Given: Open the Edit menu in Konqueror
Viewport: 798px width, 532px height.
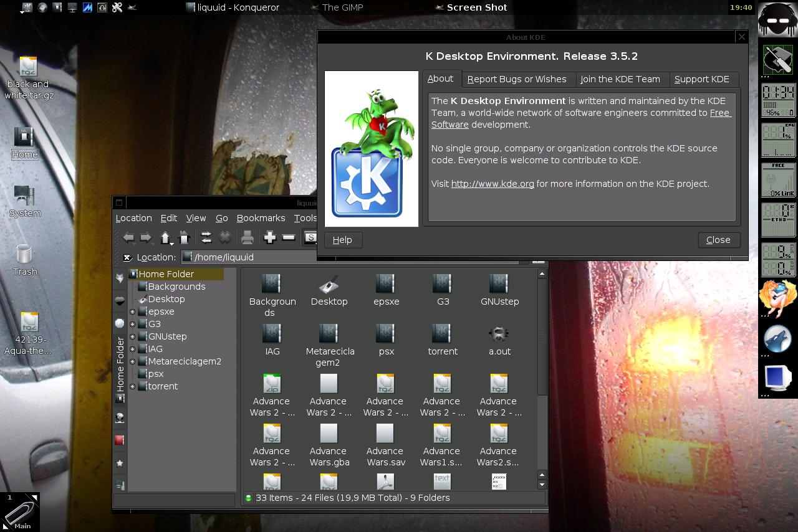Looking at the screenshot, I should (168, 218).
